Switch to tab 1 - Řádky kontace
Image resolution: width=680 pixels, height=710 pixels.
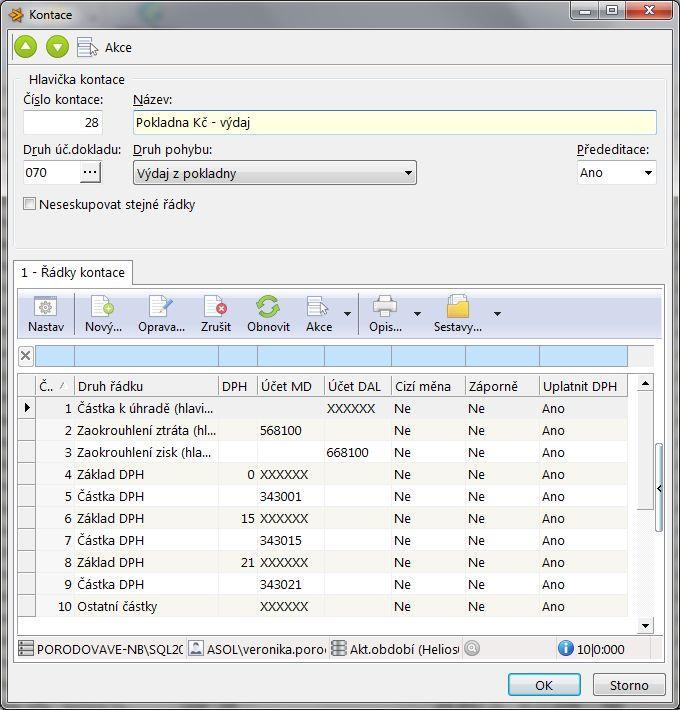click(73, 272)
